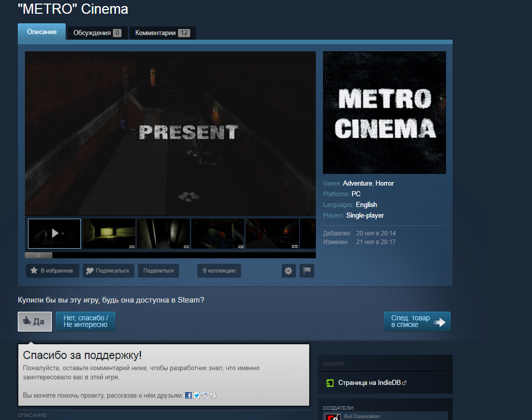Screen dimensions: 532x420
Task: Click the thumbnail strip scrollbar handle
Action: click(x=39, y=255)
